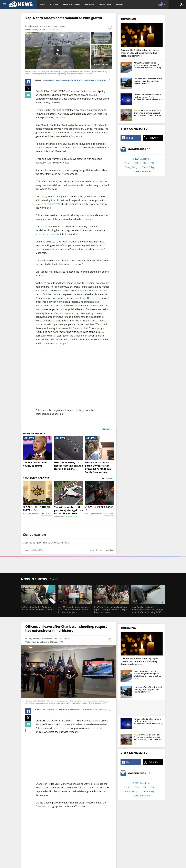Viewport: 186px width, 868px height.
Task: Open Privacy Policy link in upper sidebar
Action: [131, 167]
